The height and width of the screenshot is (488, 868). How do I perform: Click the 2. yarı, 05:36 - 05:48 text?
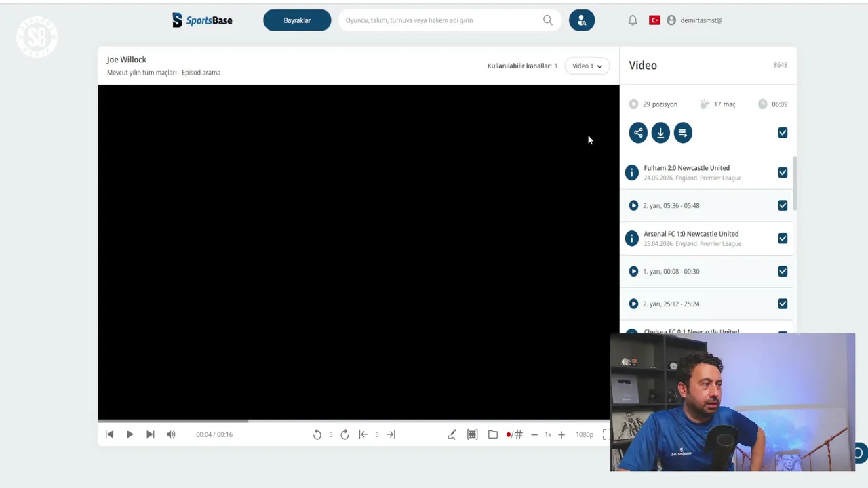coord(671,205)
